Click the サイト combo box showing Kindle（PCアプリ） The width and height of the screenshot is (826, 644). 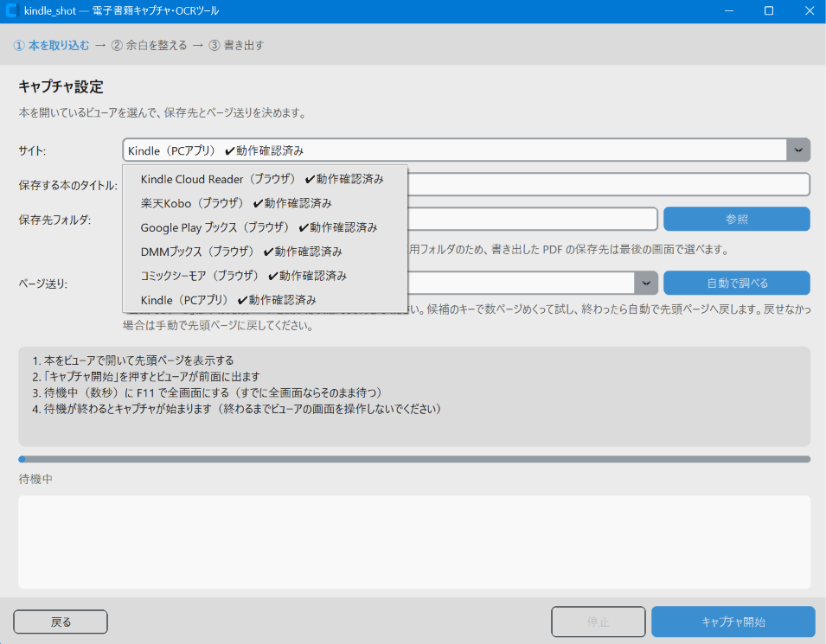click(x=466, y=150)
